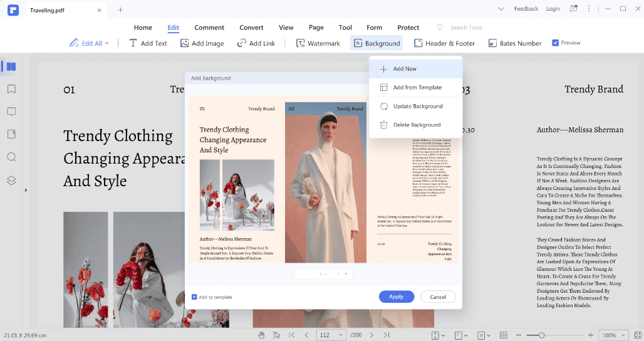The image size is (644, 341).
Task: Select the hand tool in status bar
Action: (262, 335)
